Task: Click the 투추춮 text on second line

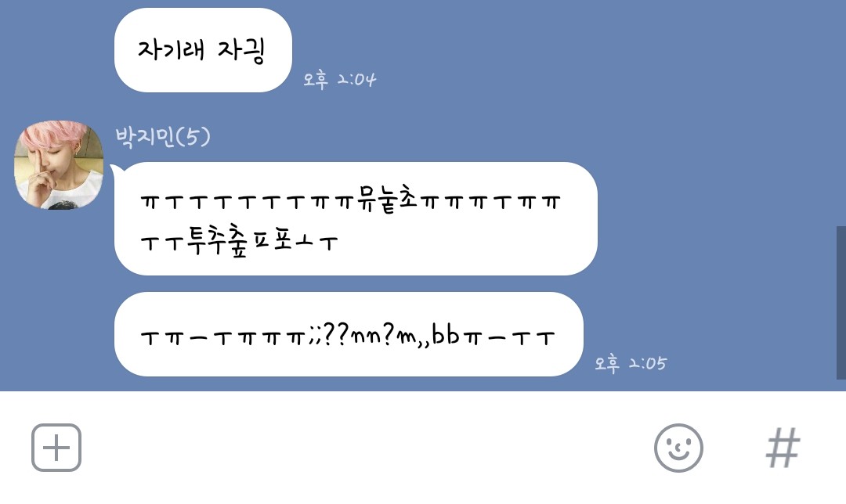Action: pyautogui.click(x=217, y=240)
